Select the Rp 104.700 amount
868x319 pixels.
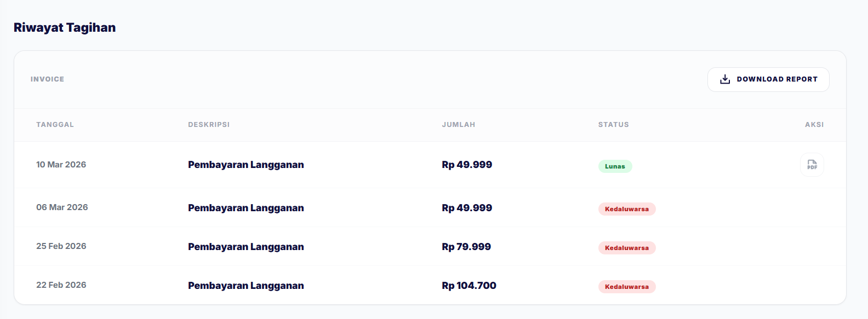pyautogui.click(x=469, y=285)
